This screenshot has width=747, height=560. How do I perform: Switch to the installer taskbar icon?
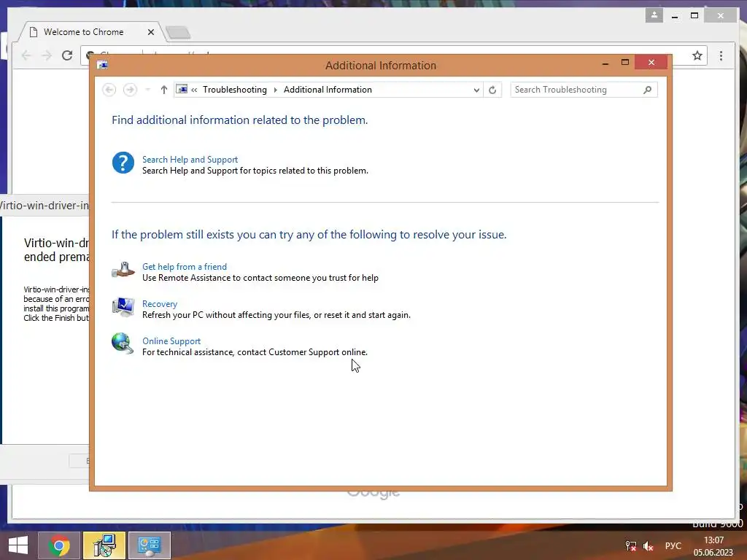104,545
